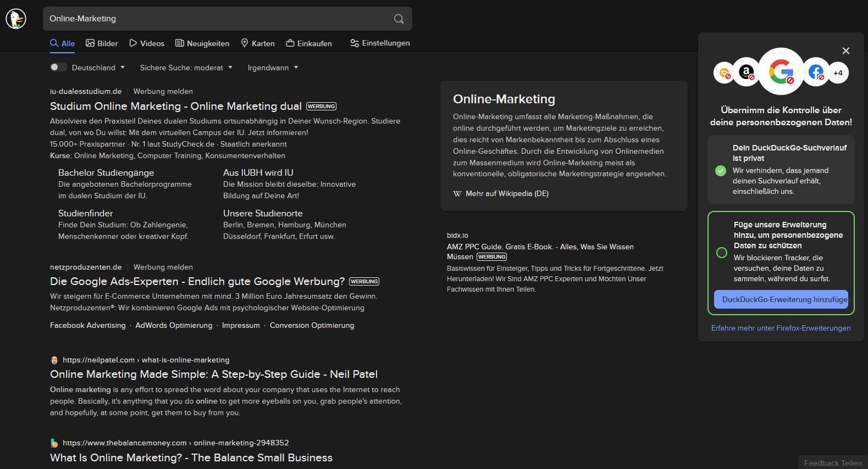This screenshot has height=469, width=868.
Task: Click the iu-dualesstudium.de domain label
Action: point(86,92)
